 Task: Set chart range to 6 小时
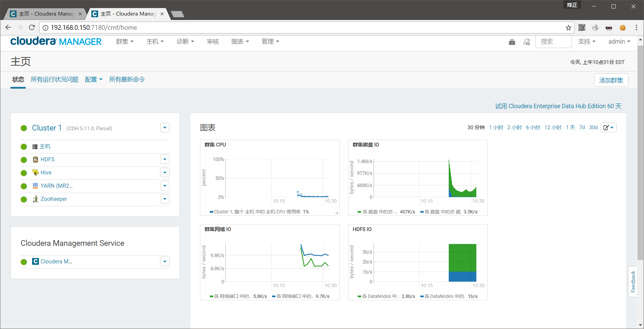pyautogui.click(x=533, y=127)
